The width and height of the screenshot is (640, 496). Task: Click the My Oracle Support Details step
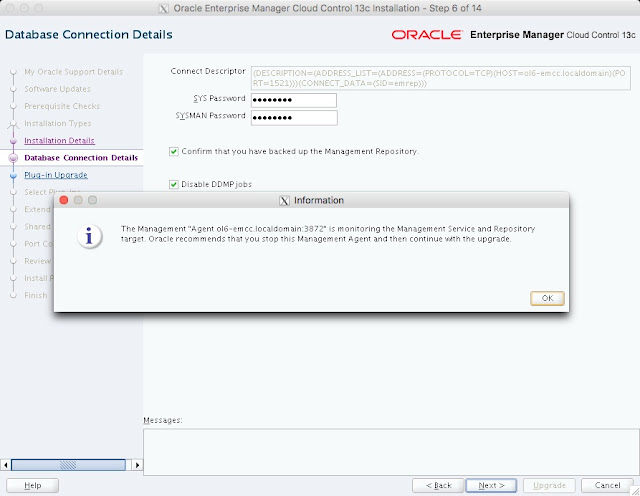pyautogui.click(x=73, y=72)
